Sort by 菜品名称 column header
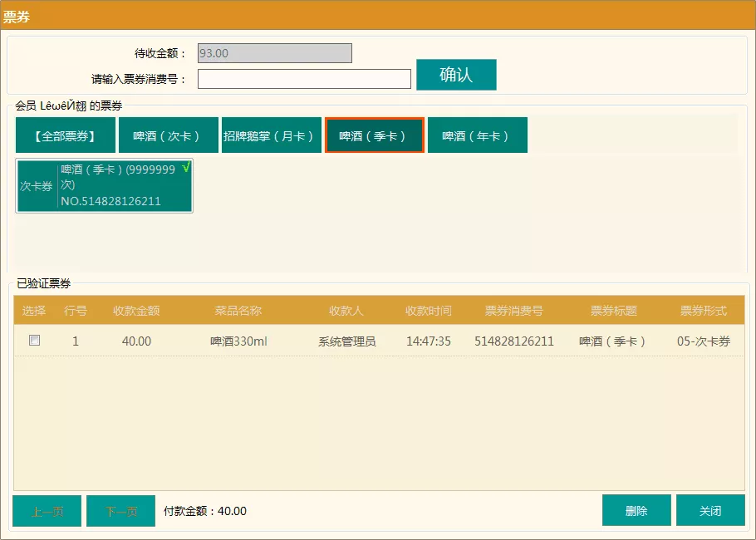Screen dimensions: 756x540 click(238, 311)
